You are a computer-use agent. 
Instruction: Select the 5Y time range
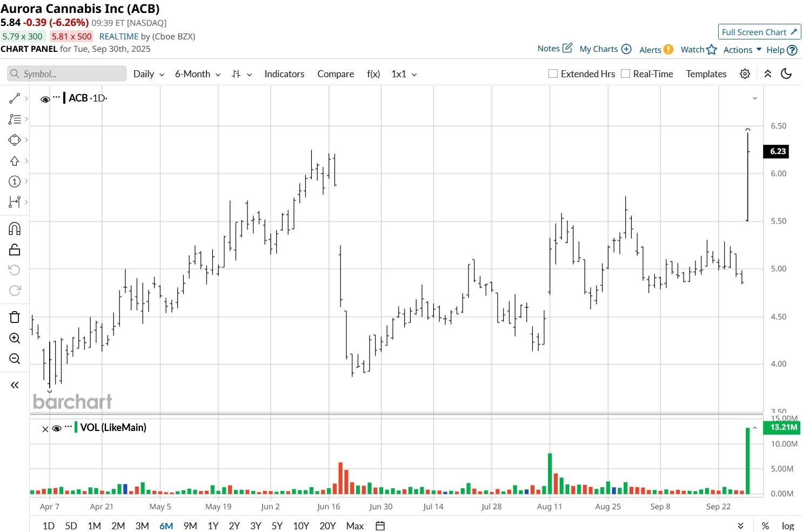(x=277, y=526)
